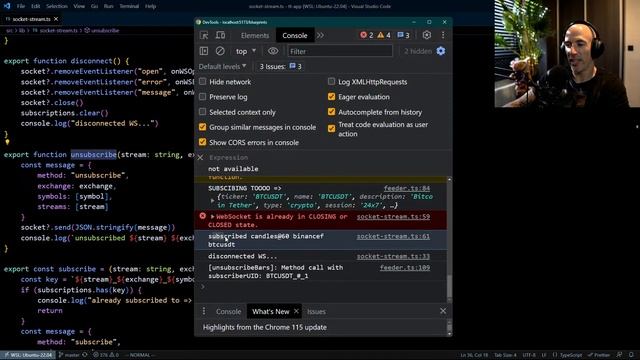Open the feeder.ts:84 source link
The width and height of the screenshot is (640, 360).
(407, 188)
